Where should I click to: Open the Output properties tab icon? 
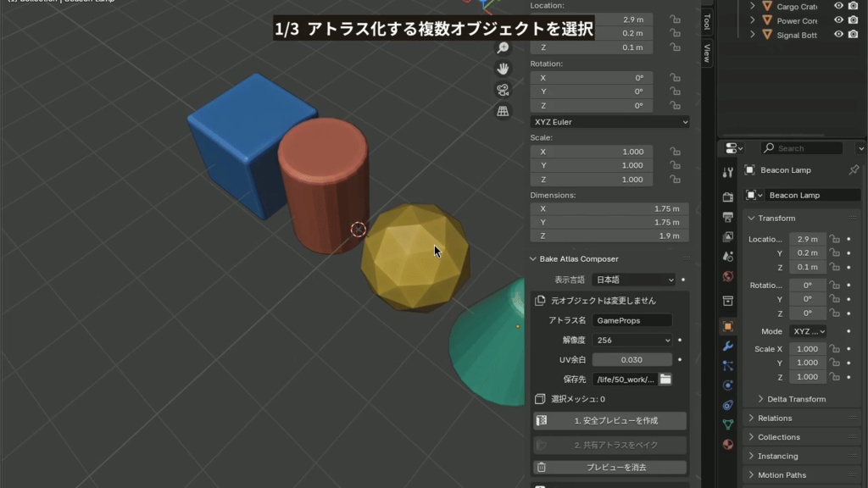coord(728,217)
